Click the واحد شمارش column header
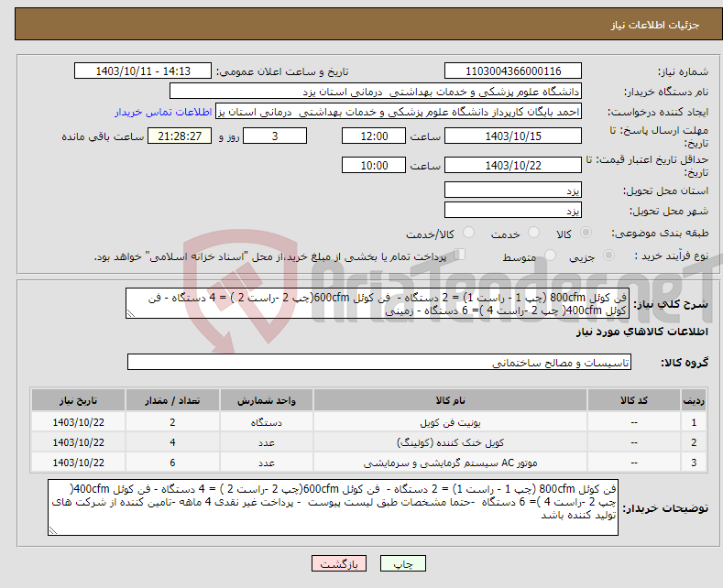Viewport: 723px width, 588px height. [267, 400]
